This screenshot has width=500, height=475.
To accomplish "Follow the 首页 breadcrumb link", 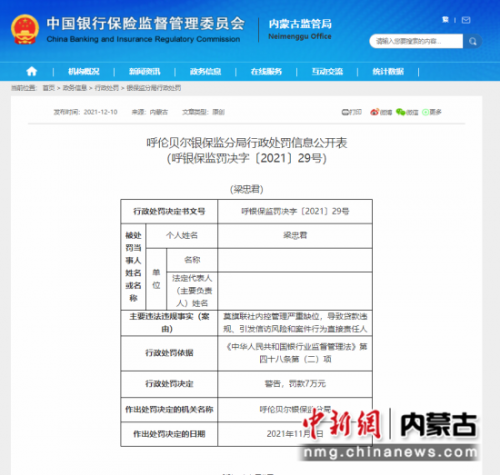I will point(49,88).
